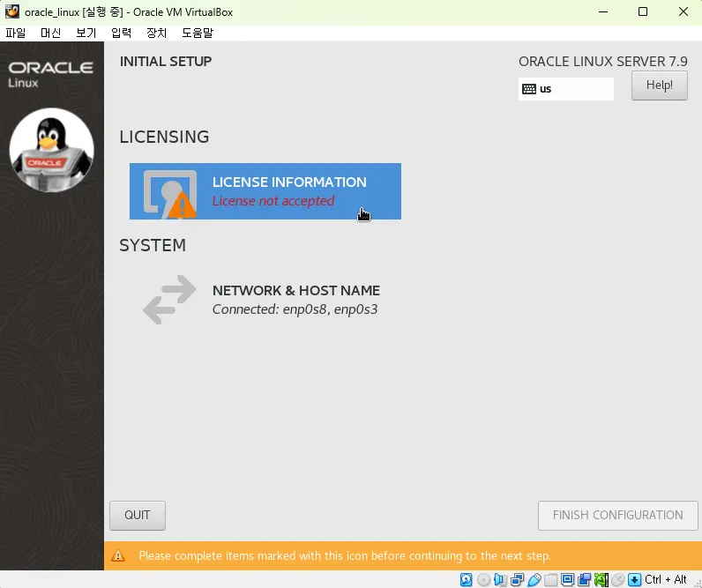
Task: Minimize the VirtualBox window
Action: click(x=603, y=11)
